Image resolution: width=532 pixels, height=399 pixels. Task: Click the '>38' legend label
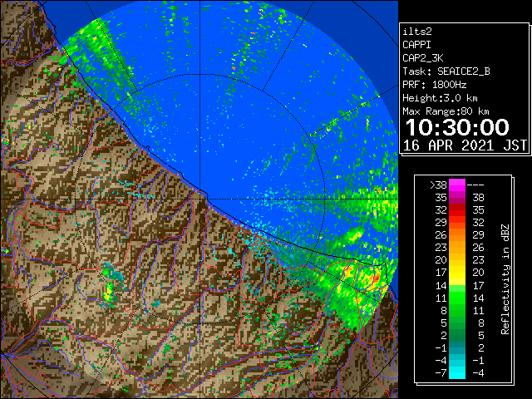coord(438,185)
